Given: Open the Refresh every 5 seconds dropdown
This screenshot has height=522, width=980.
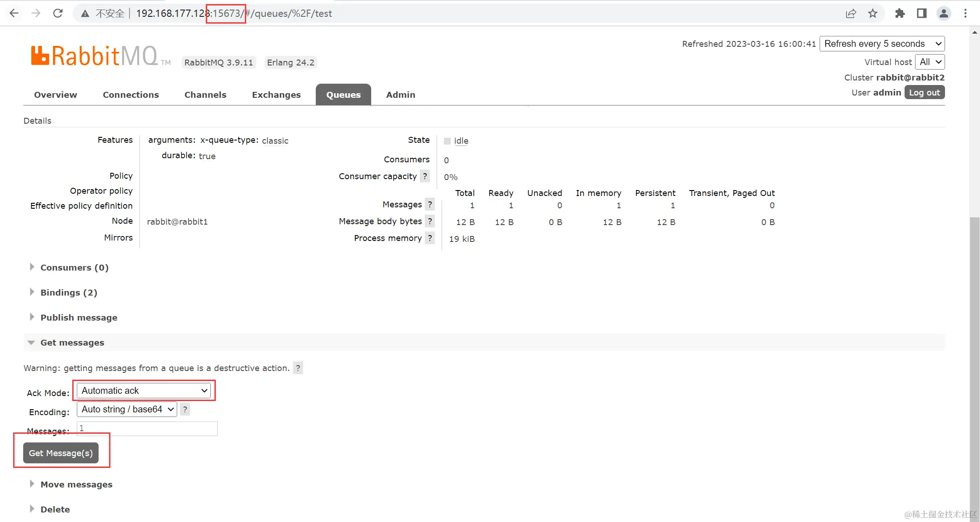Looking at the screenshot, I should point(882,44).
